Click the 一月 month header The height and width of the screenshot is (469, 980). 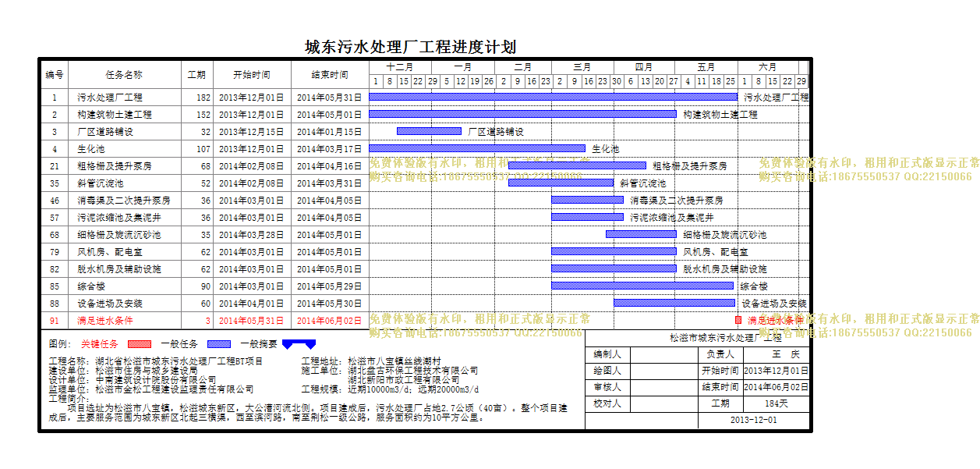pos(463,67)
